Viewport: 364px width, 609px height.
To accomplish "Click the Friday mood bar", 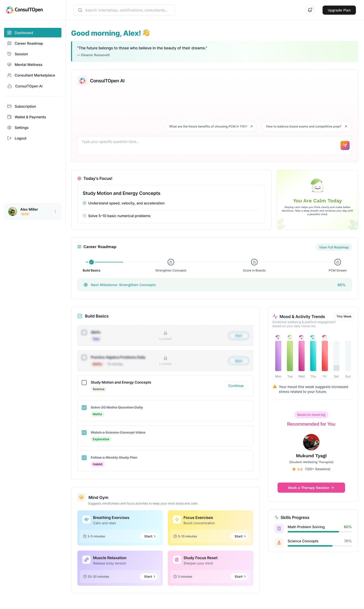I will pyautogui.click(x=325, y=356).
